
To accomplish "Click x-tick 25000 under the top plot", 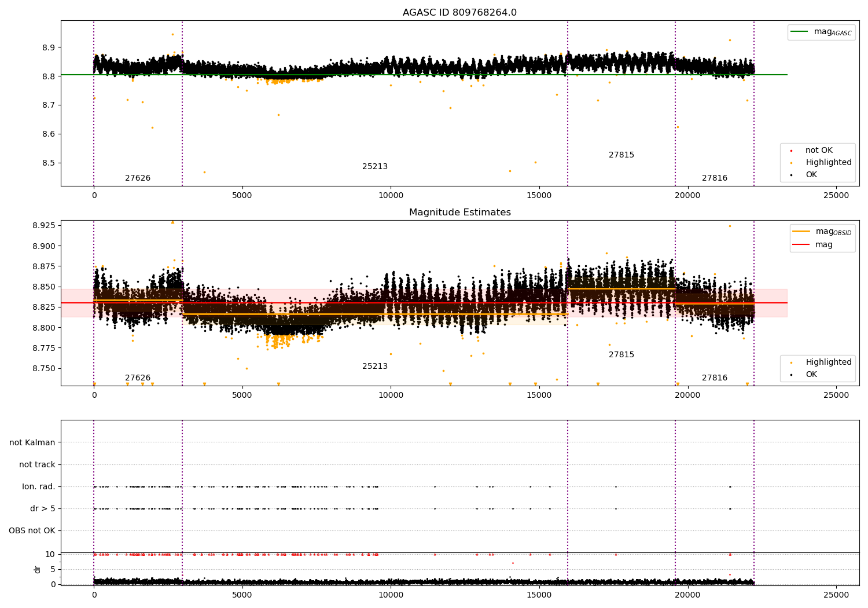I will 836,196.
